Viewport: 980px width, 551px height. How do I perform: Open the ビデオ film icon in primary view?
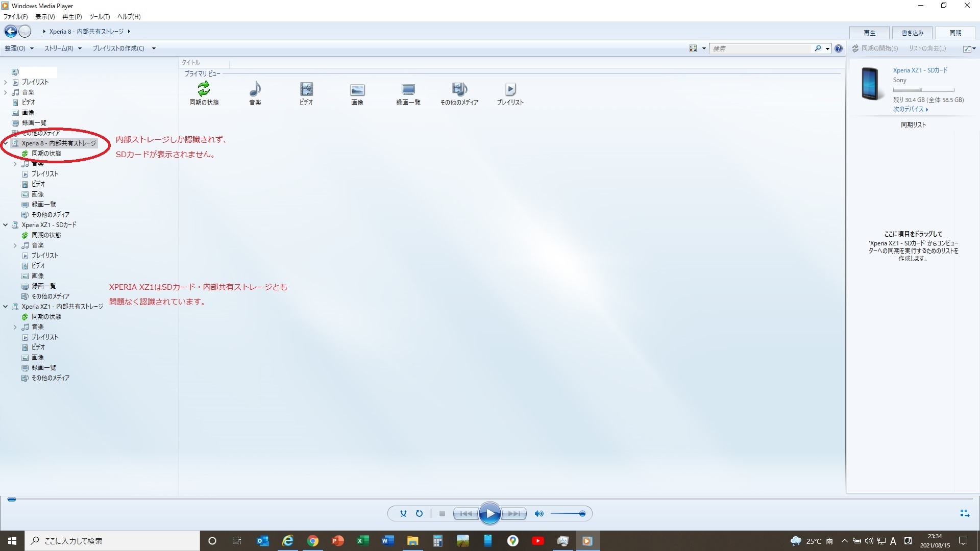(306, 93)
